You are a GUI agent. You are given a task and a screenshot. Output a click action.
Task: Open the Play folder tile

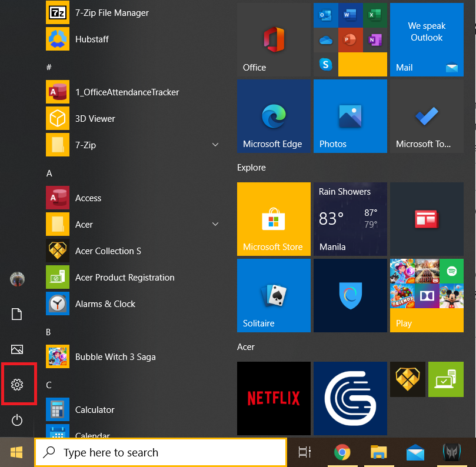point(427,296)
